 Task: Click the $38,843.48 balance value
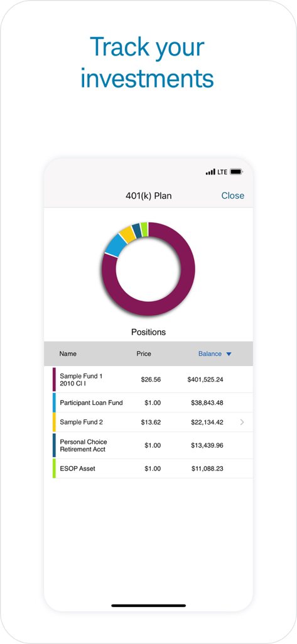pyautogui.click(x=207, y=403)
